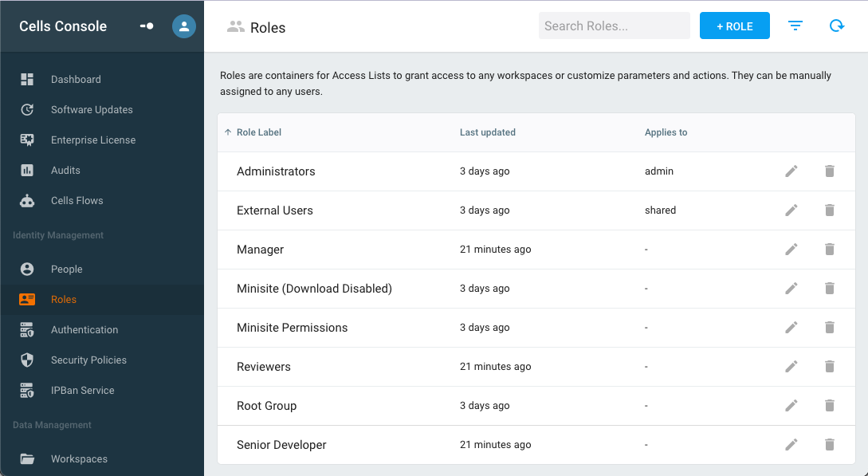Edit the Senior Developer role

(791, 444)
